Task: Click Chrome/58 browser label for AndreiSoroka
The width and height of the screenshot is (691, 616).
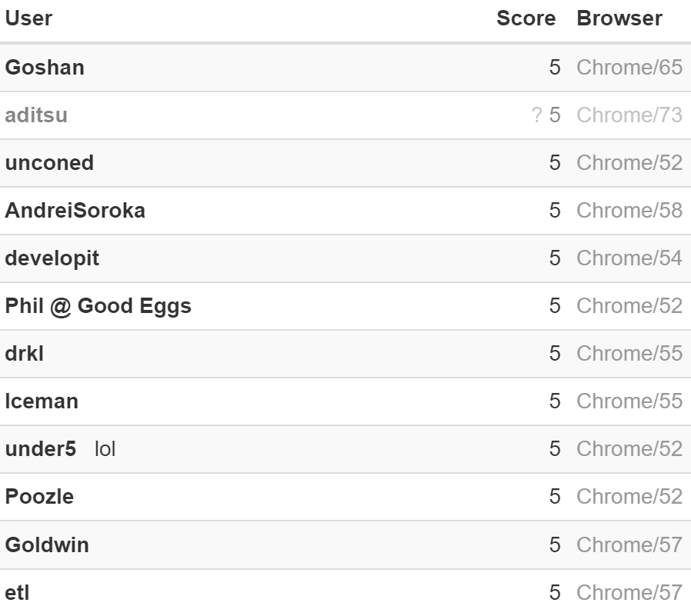Action: click(x=629, y=211)
